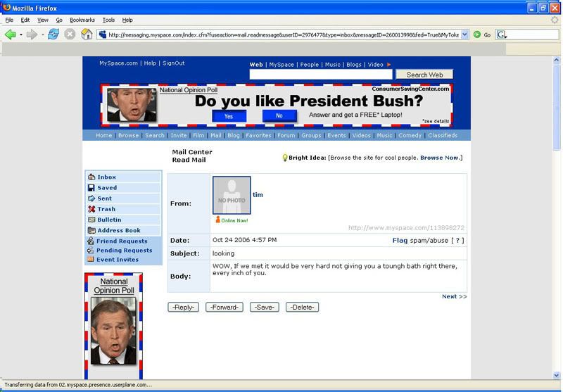Click the Pending Requests icon
563x392 pixels.
coord(91,251)
